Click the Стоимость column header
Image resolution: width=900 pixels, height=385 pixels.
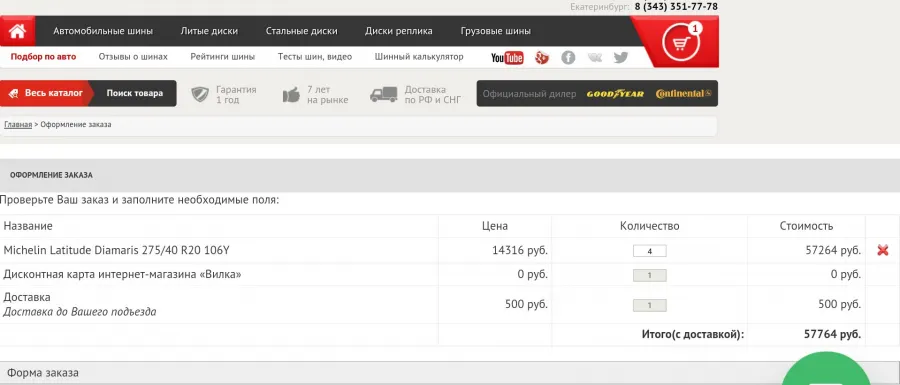click(x=806, y=226)
